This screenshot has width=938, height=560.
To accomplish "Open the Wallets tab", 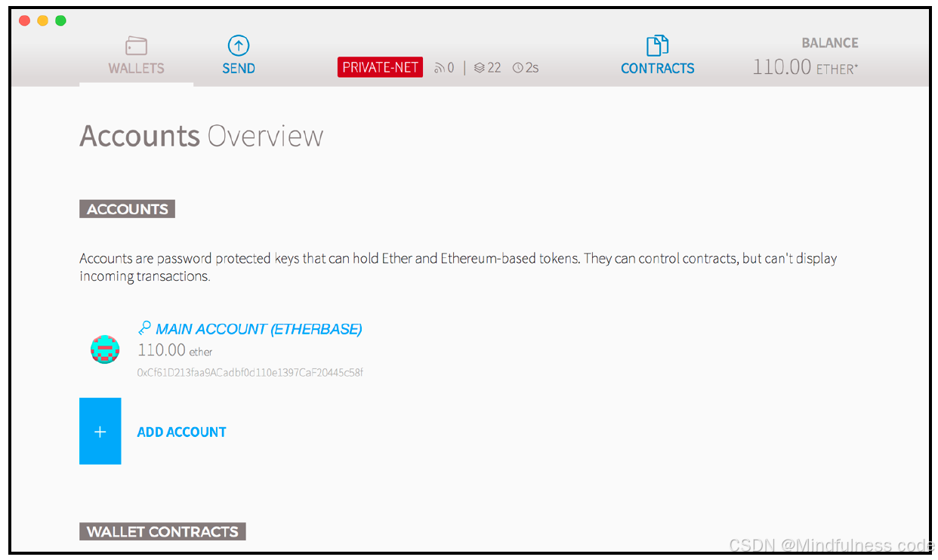I will (136, 56).
